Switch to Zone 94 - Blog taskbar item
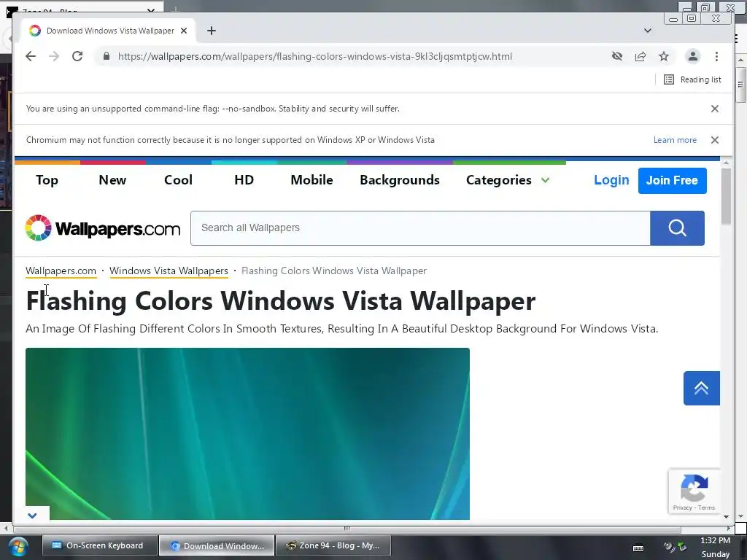747x560 pixels. coord(333,545)
